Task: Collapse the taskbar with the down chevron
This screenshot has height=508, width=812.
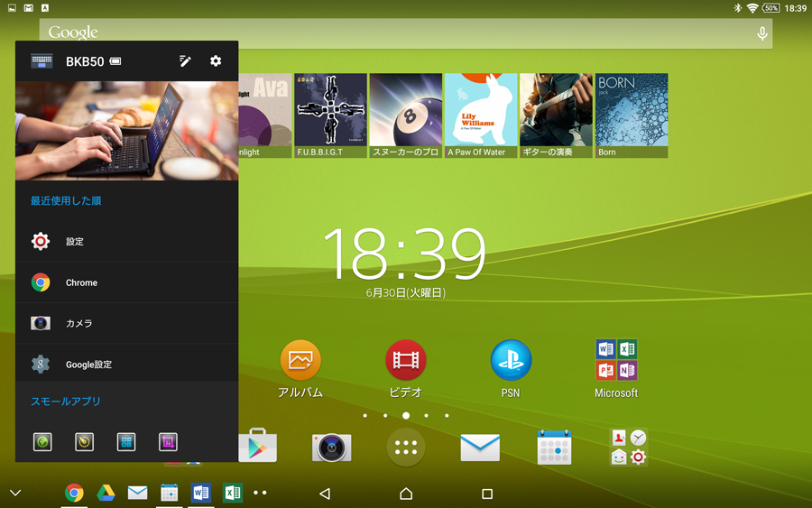Action: 15,493
